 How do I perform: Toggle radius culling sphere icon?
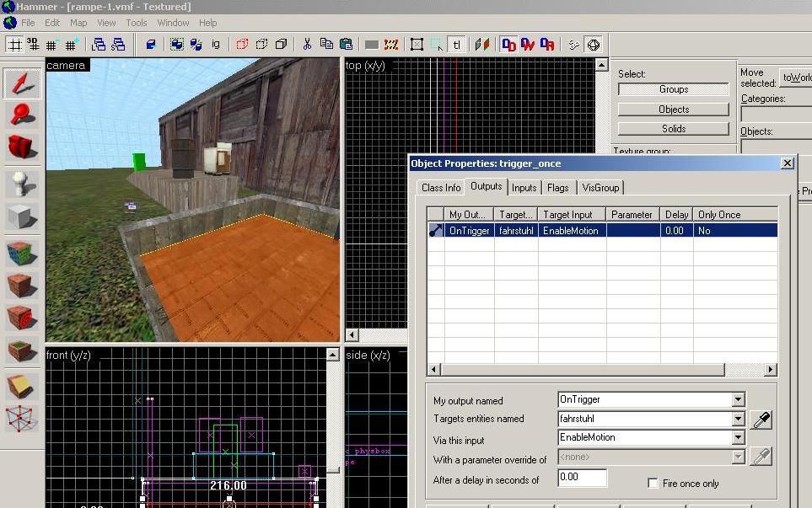594,45
